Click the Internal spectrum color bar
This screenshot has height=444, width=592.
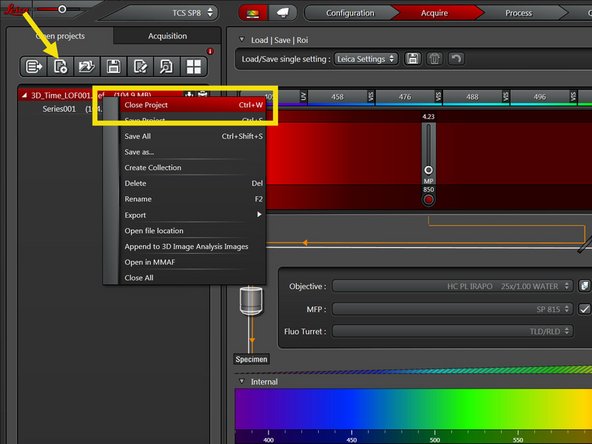(413, 409)
